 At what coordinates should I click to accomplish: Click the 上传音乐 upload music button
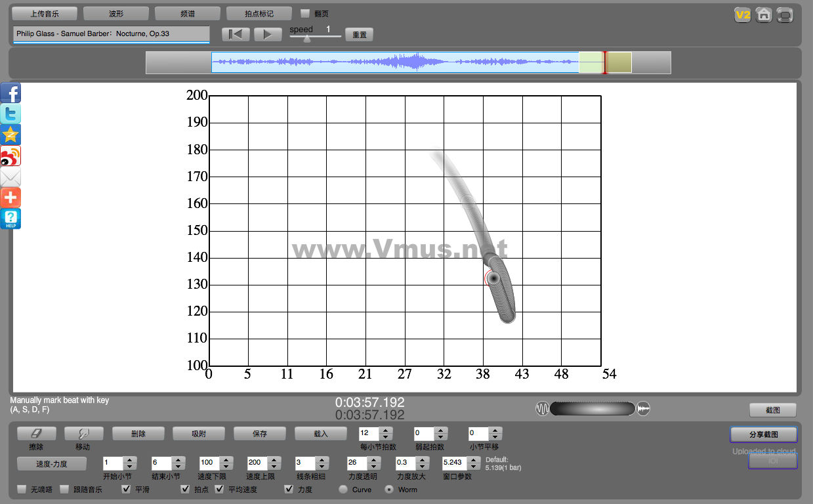(x=45, y=13)
